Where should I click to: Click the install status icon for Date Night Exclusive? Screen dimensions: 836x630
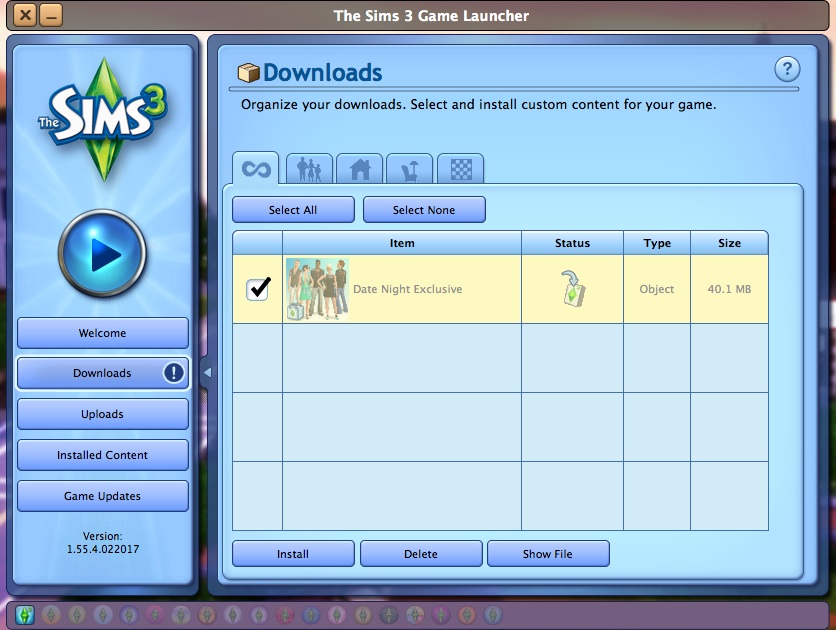point(572,289)
